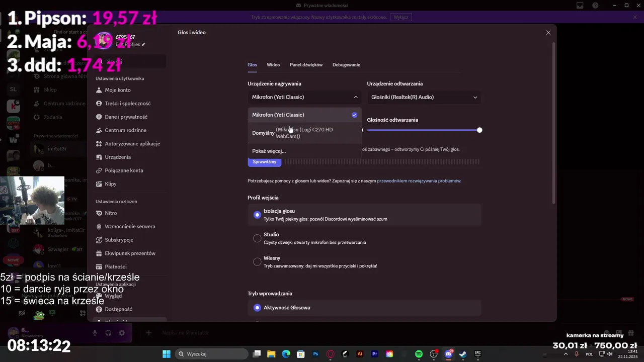The height and width of the screenshot is (362, 644).
Task: Open przewodnikiem rozwiązywania problemów link
Action: pyautogui.click(x=419, y=180)
